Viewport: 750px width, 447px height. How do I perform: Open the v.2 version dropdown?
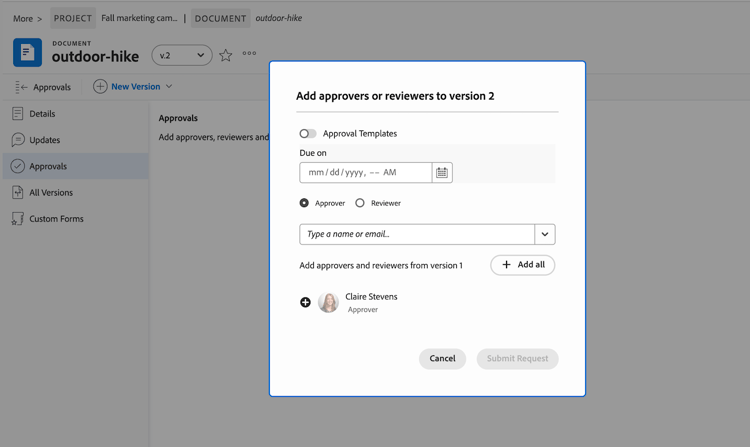coord(182,55)
